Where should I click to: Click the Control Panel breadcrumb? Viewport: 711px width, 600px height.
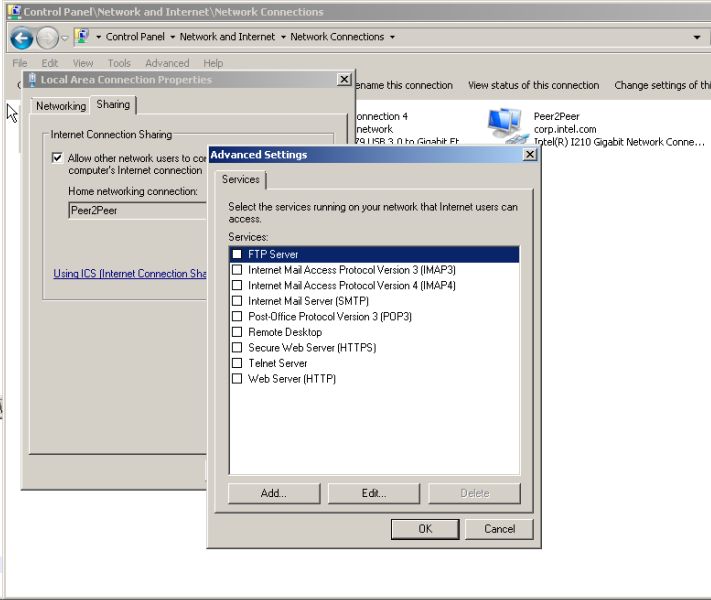[135, 37]
